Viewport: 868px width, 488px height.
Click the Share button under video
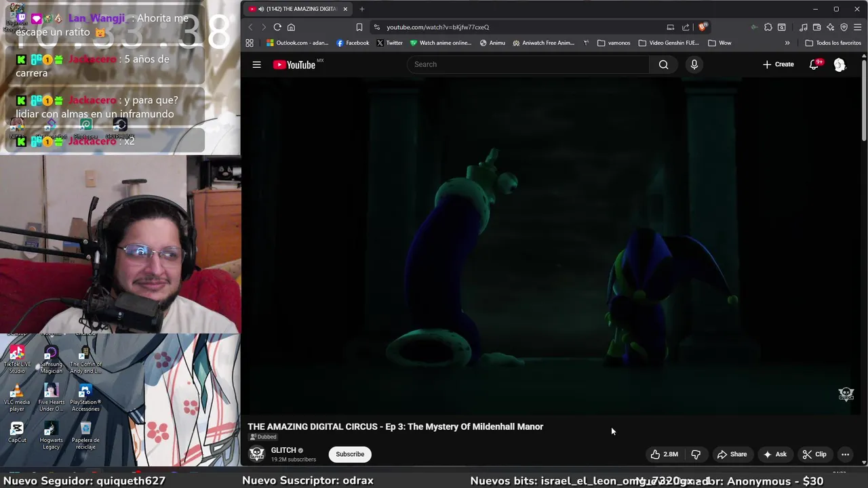click(x=732, y=454)
